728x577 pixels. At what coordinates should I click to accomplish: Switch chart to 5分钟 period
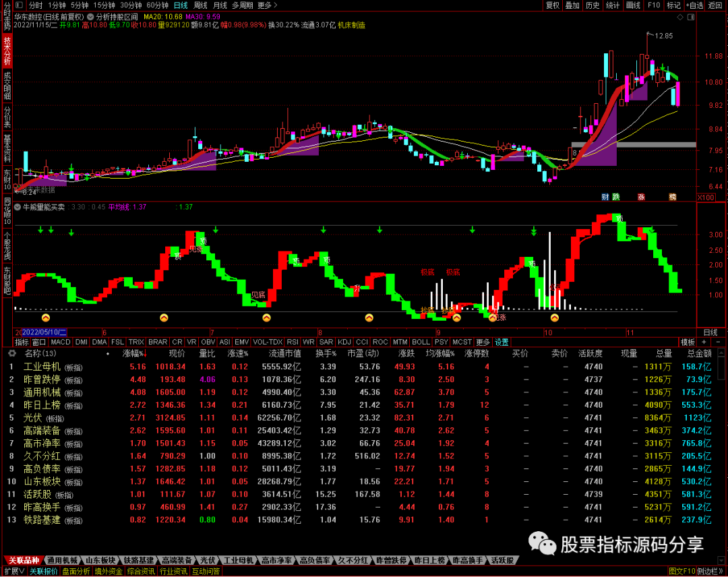[x=80, y=5]
